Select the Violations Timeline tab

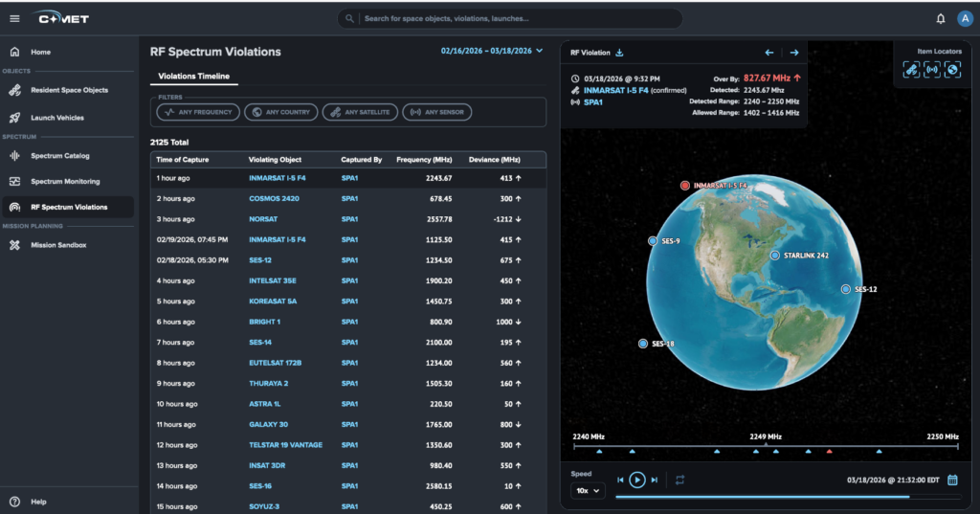pyautogui.click(x=194, y=77)
